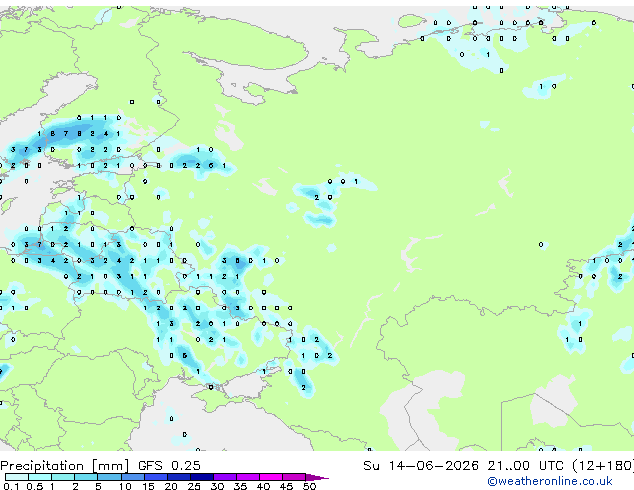
Task: Choose the 25–30 mm navy legend swatch
Action: point(201,477)
